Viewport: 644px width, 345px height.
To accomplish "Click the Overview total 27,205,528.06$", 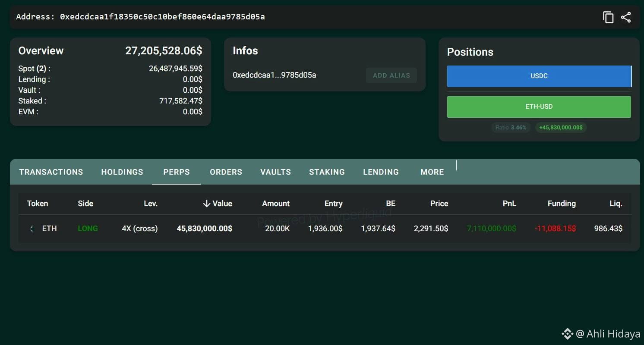I will (x=164, y=50).
